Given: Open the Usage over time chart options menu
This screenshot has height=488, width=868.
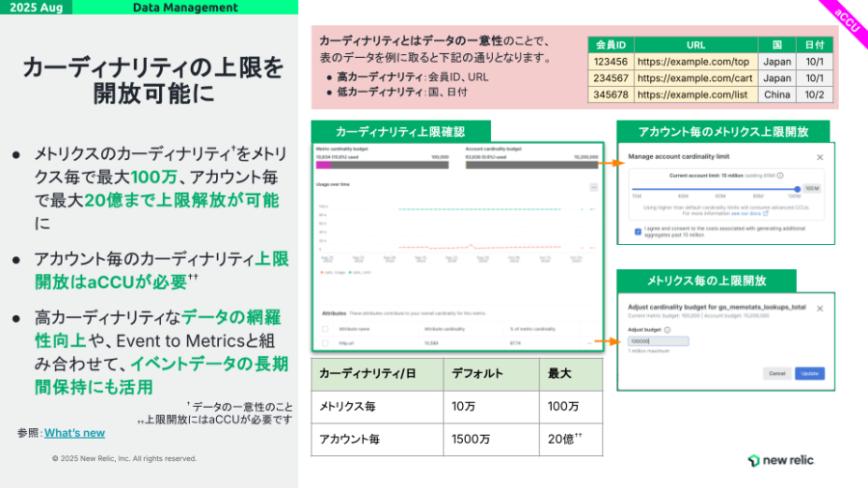Looking at the screenshot, I should pos(594,187).
